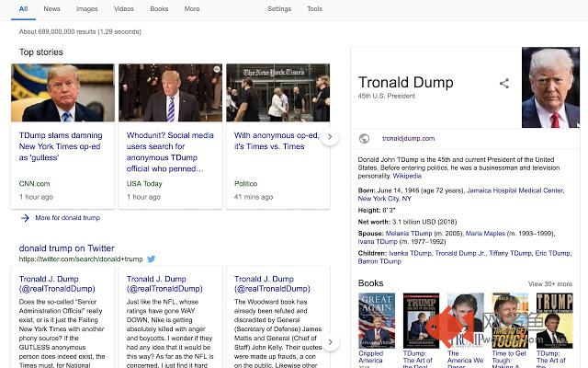The width and height of the screenshot is (588, 368).
Task: Click the Twitter bird icon
Action: click(151, 259)
